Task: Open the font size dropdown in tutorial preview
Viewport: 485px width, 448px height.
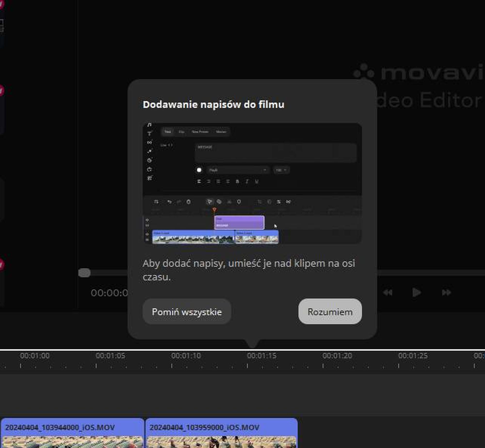Action: click(x=281, y=170)
